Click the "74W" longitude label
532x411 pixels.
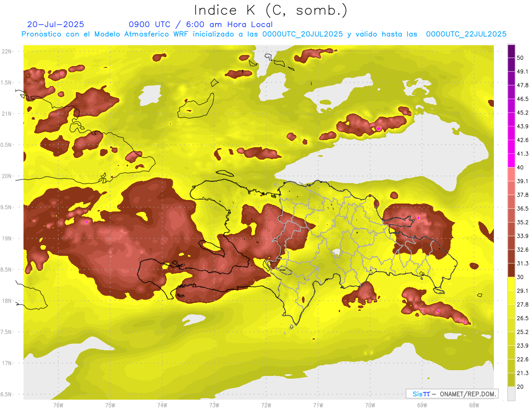tap(162, 405)
